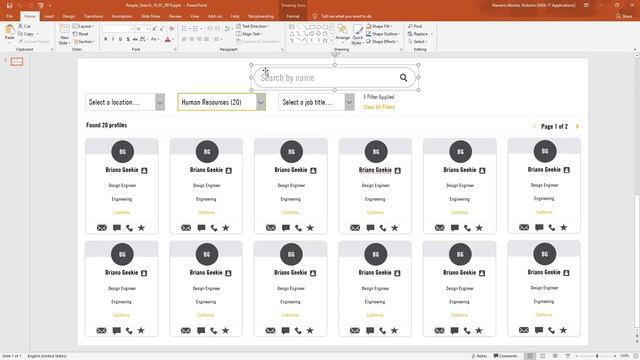Open Quick Styles gallery

pyautogui.click(x=358, y=34)
